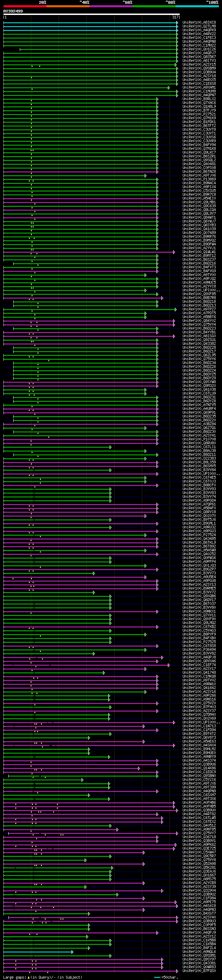Click the purple ~60% identity color segment
The height and width of the screenshot is (980, 222).
click(111, 6)
